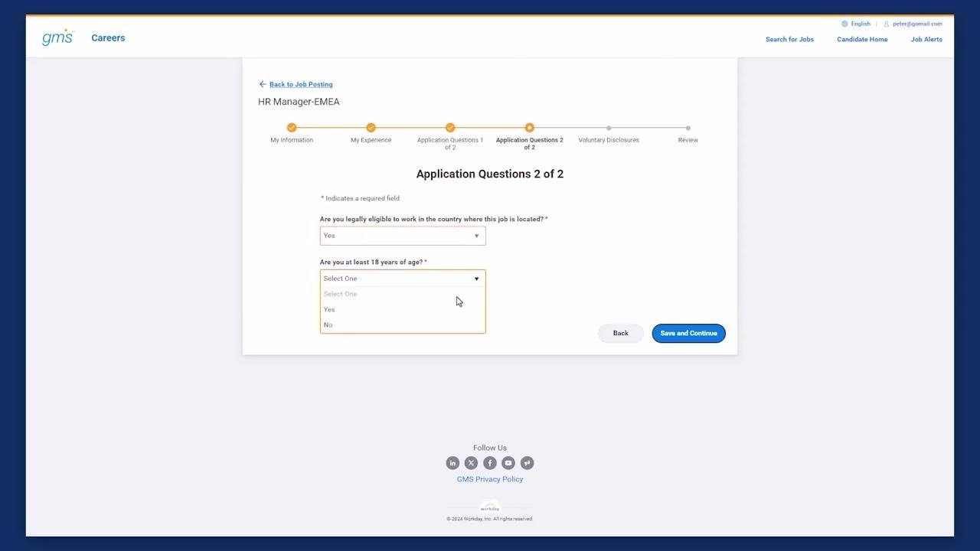The width and height of the screenshot is (980, 551).
Task: Go to Search for Jobs
Action: pos(789,39)
